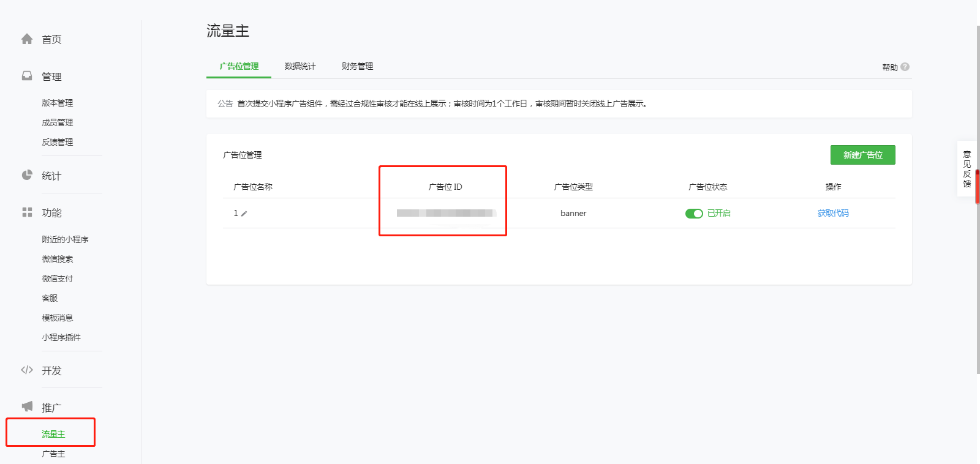Image resolution: width=980 pixels, height=464 pixels.
Task: Click the 管理 inbox icon
Action: 27,76
